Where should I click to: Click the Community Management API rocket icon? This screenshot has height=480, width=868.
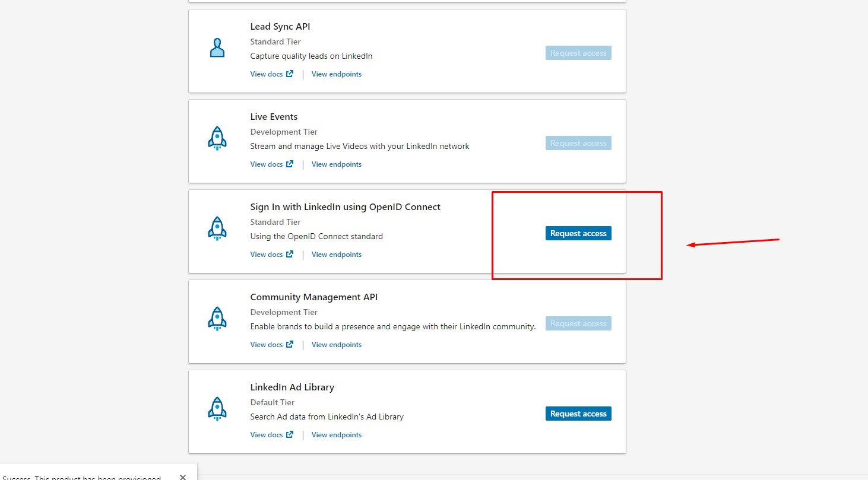coord(217,319)
